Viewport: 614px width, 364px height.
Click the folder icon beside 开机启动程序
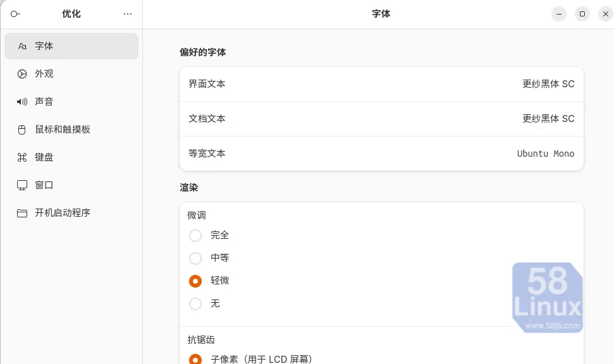[x=22, y=214]
